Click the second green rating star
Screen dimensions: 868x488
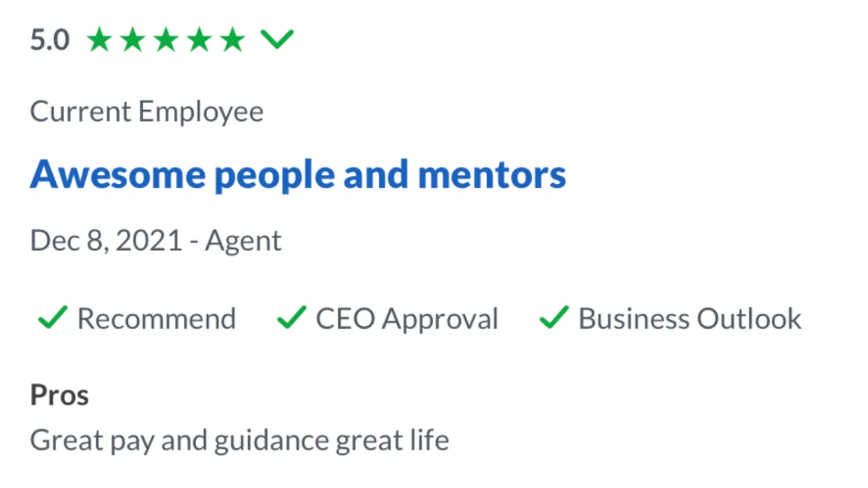tap(133, 40)
